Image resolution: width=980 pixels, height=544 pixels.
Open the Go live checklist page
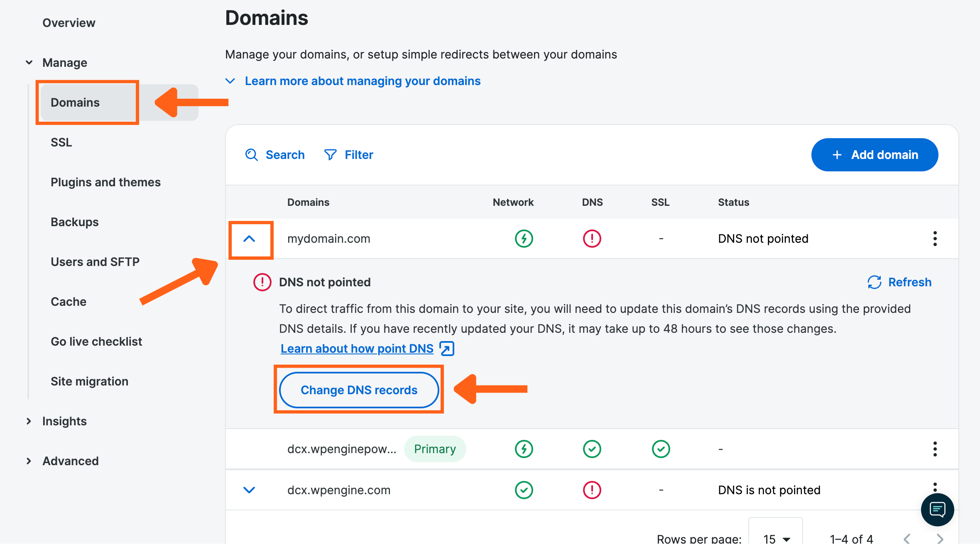click(x=96, y=341)
